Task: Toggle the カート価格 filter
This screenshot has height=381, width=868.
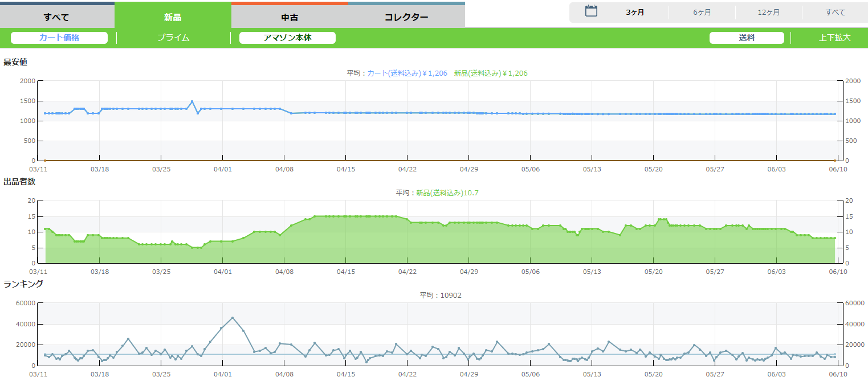Action: (x=59, y=38)
